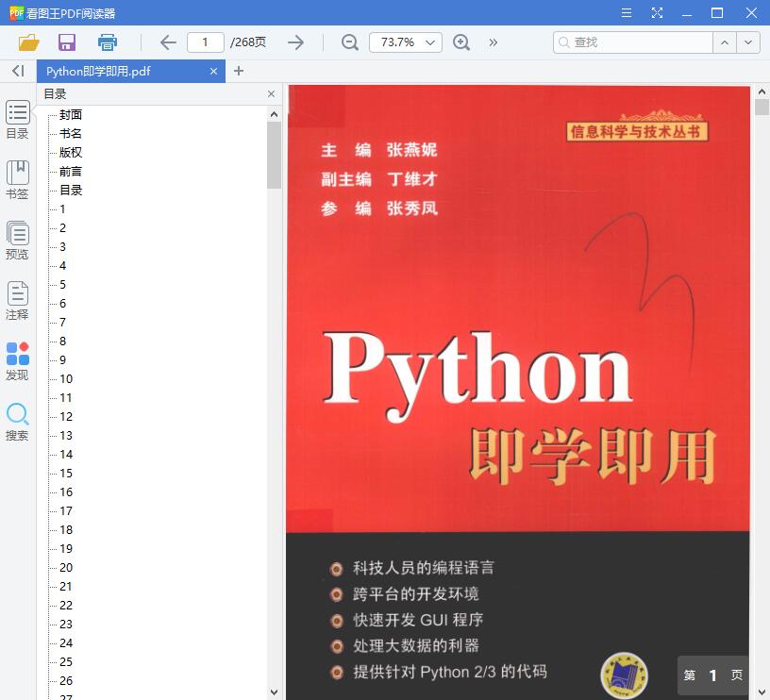This screenshot has height=700, width=770.
Task: Click the outline panel scrollbar thumb
Action: tap(274, 155)
